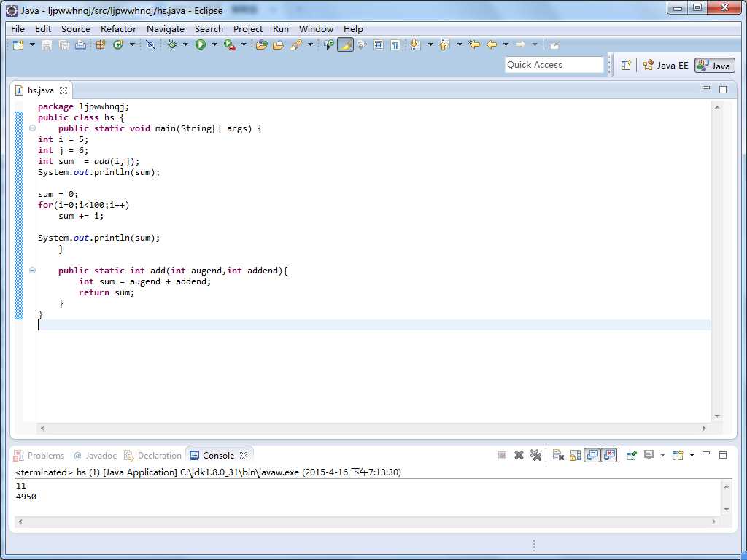
Task: Click the Last Edit Location icon
Action: tap(474, 45)
